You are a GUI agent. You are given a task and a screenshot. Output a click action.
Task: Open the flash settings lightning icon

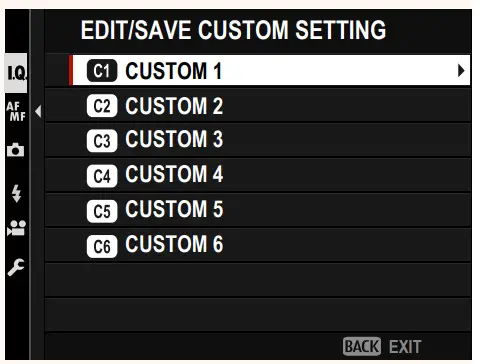[x=16, y=193]
